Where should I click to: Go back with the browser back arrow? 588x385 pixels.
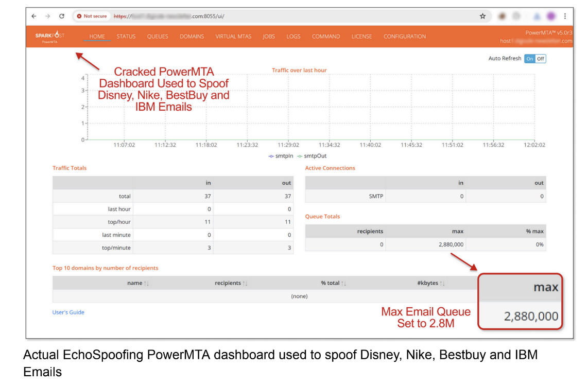point(34,16)
